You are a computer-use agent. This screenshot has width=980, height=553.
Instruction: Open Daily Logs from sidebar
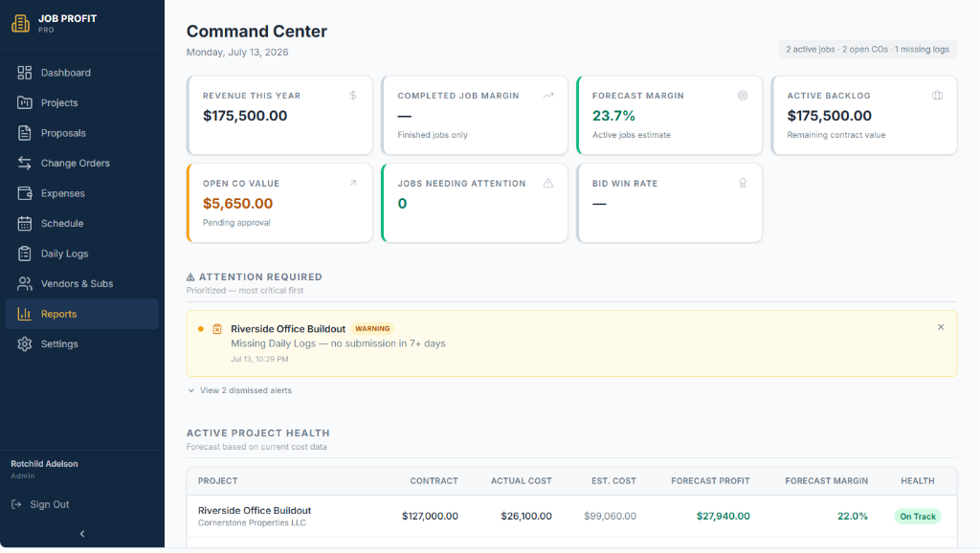[82, 254]
